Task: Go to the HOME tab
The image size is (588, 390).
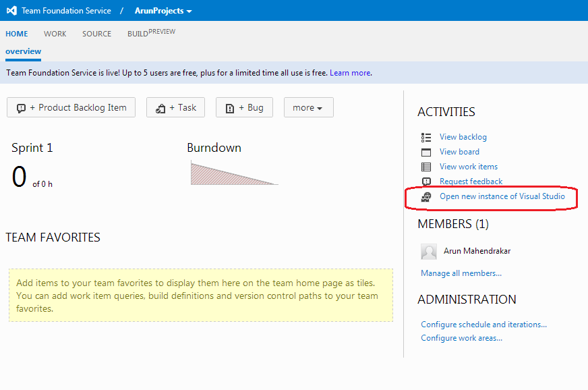Action: pos(16,34)
